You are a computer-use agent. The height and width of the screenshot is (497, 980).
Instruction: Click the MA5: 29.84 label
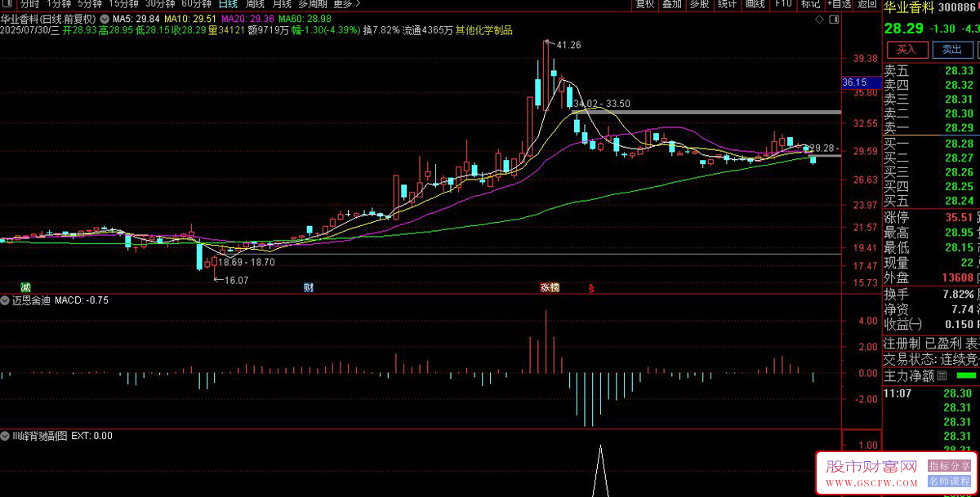135,19
